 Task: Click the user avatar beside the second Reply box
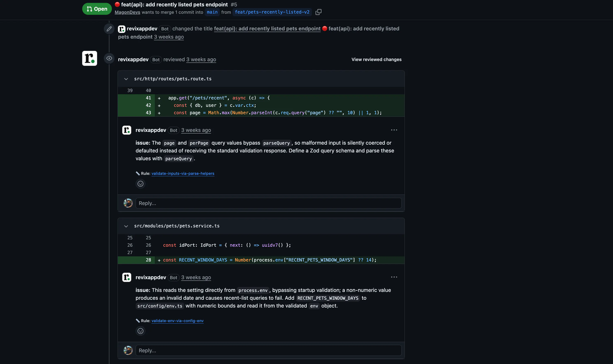(x=128, y=350)
